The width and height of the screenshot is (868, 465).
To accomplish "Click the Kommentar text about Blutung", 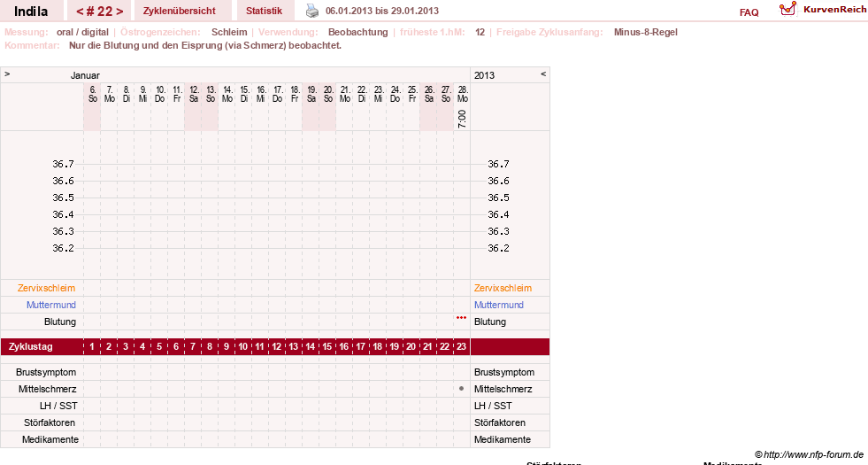I will click(x=204, y=45).
